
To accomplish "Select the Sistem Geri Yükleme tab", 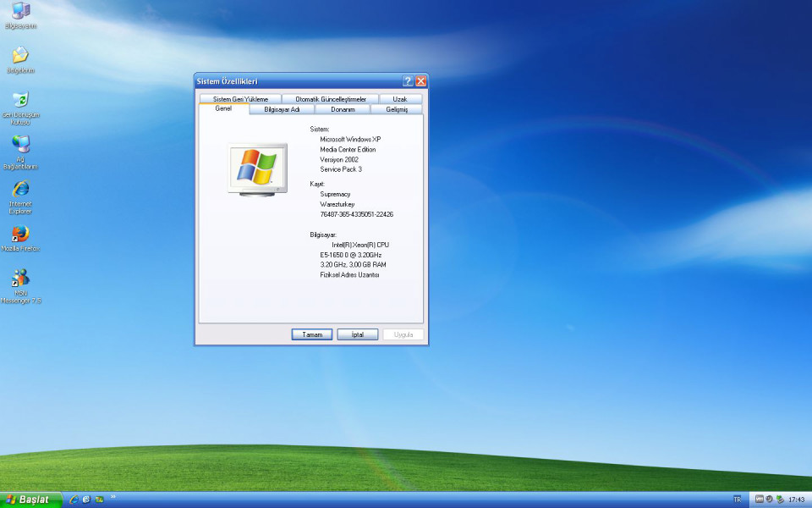I will [x=240, y=99].
